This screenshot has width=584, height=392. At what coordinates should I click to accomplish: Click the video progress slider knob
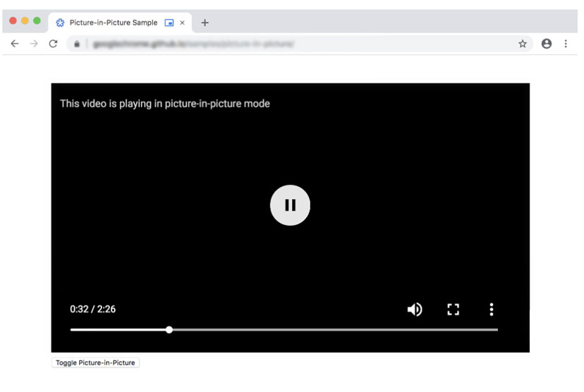[x=169, y=330]
